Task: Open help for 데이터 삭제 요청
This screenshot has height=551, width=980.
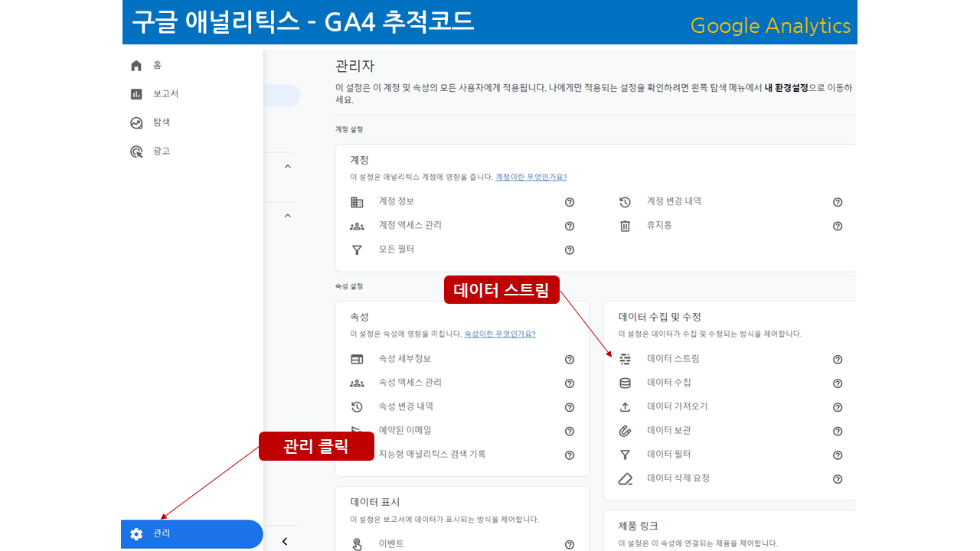Action: coord(838,479)
